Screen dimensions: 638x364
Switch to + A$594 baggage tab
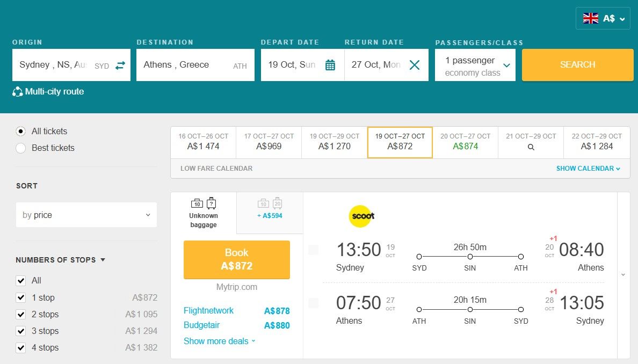[270, 213]
